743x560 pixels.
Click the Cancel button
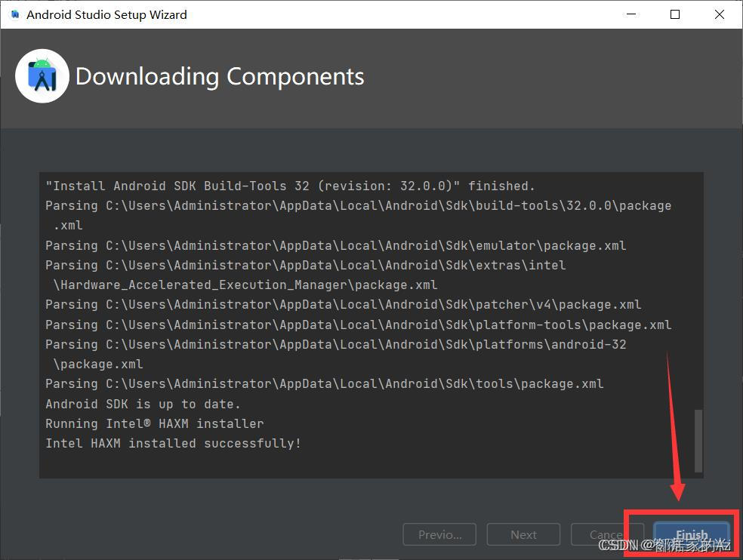[607, 534]
